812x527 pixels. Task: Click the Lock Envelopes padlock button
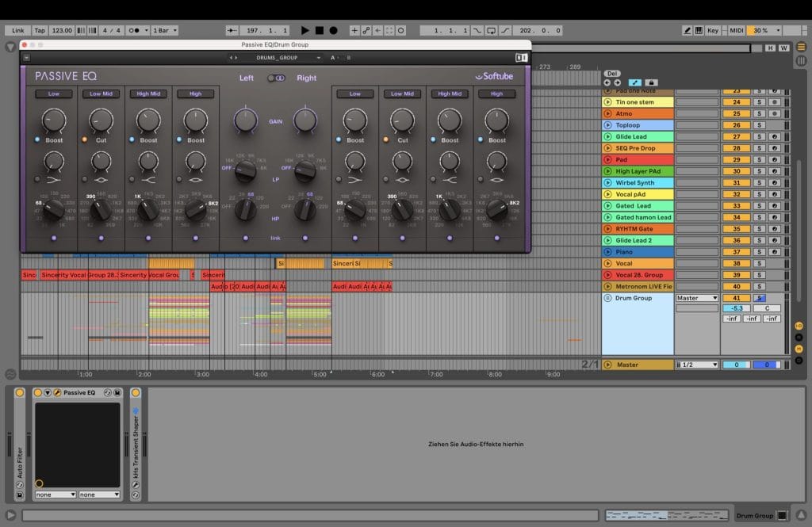652,82
